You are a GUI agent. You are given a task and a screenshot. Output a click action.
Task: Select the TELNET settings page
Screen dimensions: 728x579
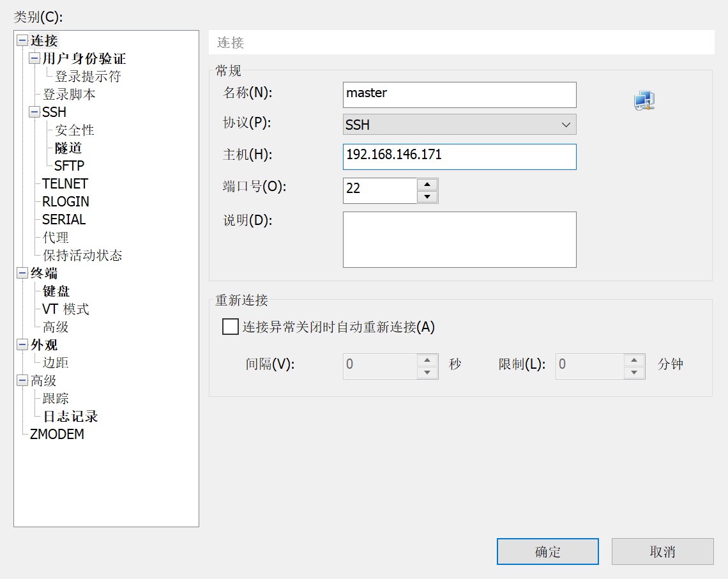click(x=64, y=183)
